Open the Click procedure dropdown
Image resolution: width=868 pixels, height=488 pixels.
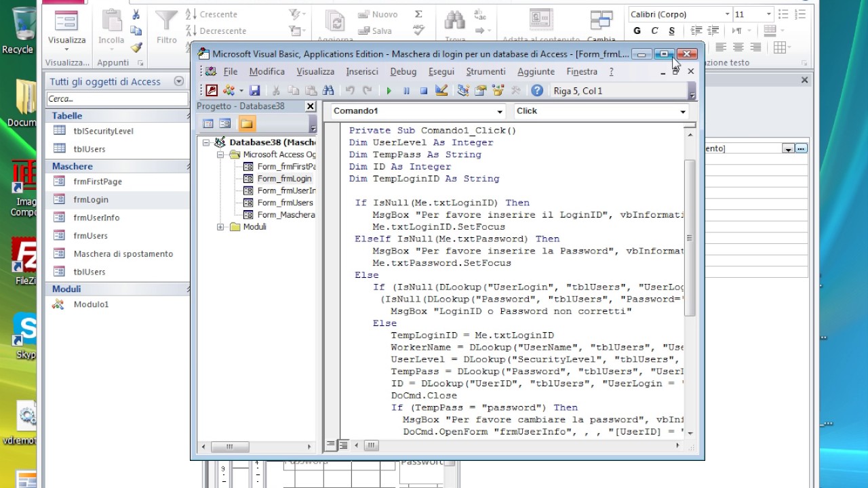[683, 111]
